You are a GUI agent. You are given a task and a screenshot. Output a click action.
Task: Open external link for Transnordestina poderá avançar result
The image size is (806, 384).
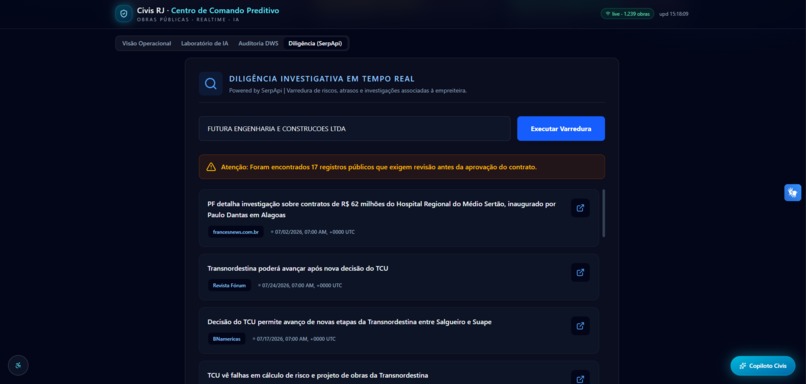click(x=580, y=272)
